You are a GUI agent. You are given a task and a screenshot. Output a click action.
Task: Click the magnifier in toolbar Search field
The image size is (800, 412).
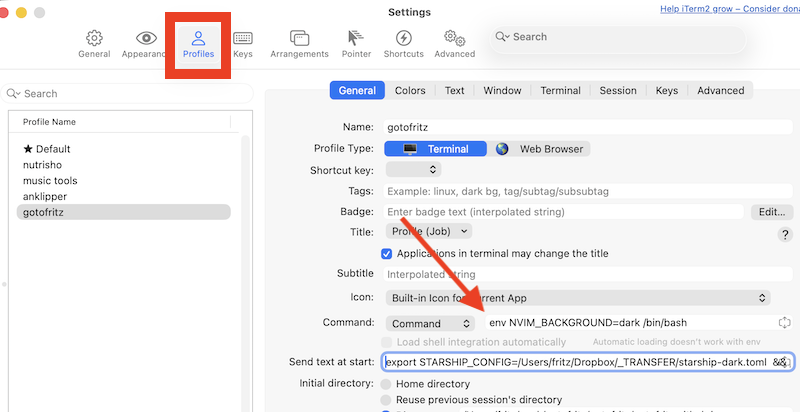[x=503, y=37]
